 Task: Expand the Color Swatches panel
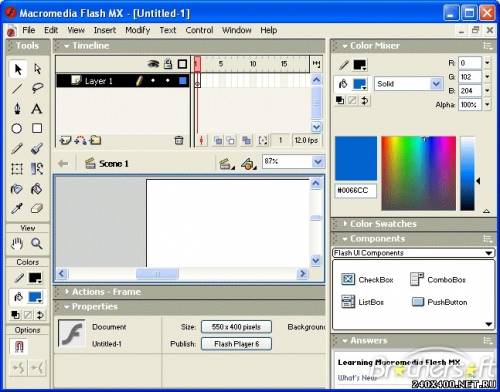click(383, 224)
